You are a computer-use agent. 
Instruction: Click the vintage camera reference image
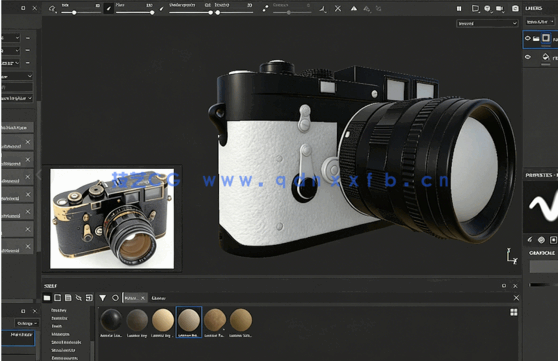tap(112, 219)
